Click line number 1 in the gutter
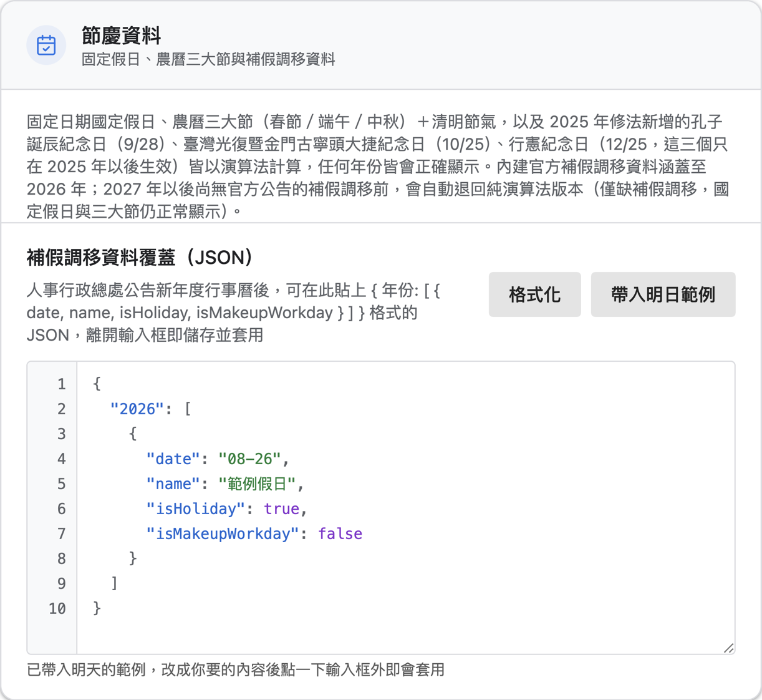The image size is (762, 700). (x=61, y=384)
